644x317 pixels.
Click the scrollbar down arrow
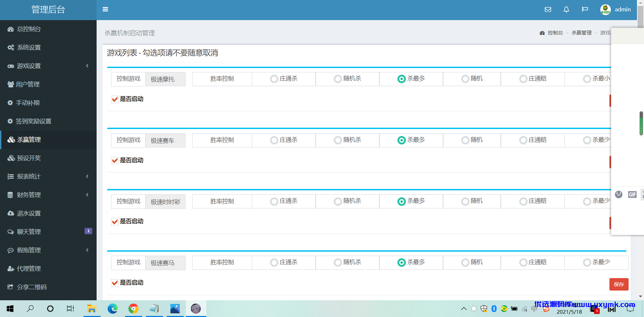(x=640, y=297)
